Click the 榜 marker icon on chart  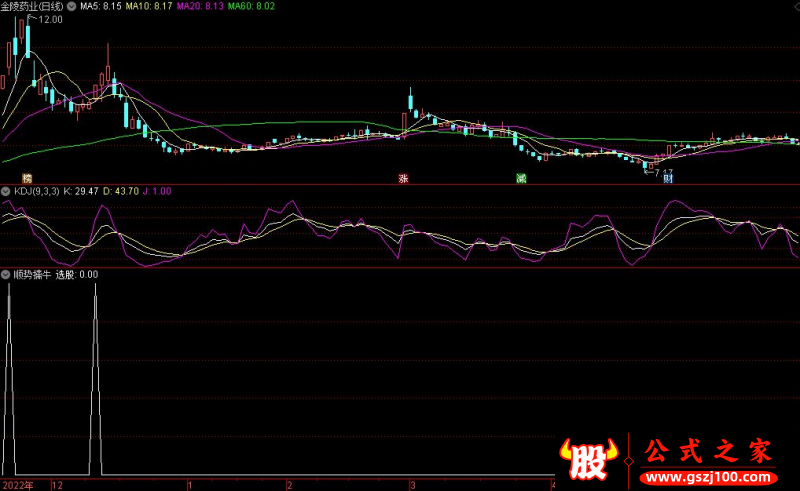coord(13,178)
